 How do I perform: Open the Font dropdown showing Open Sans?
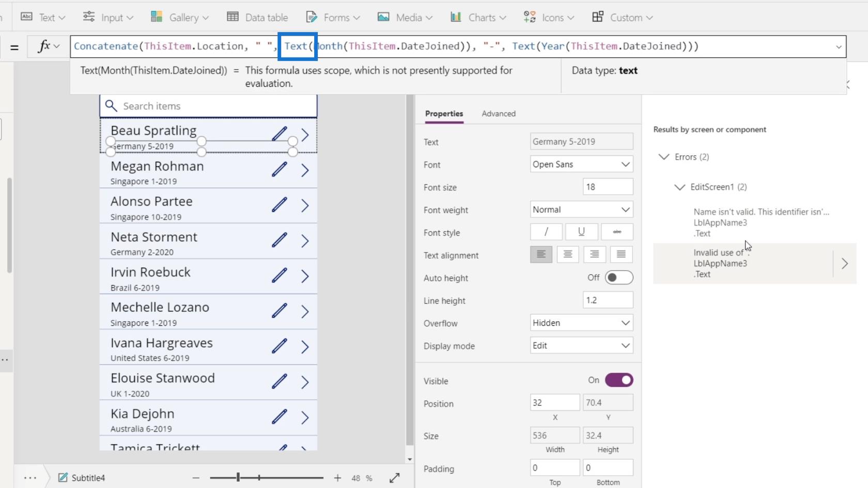pyautogui.click(x=581, y=164)
